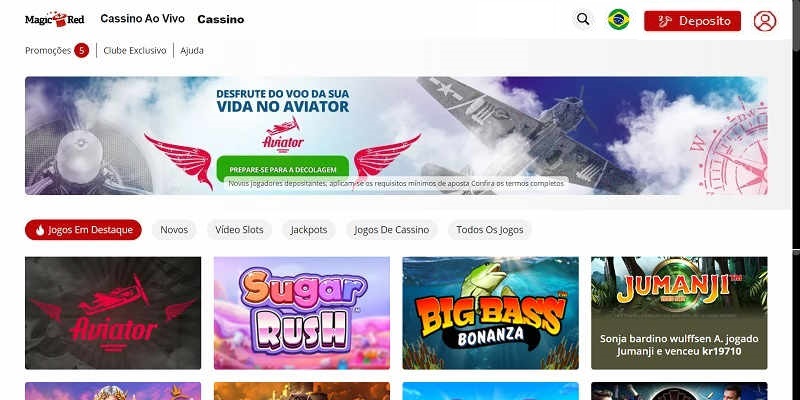Click Prepare-se Para a Decolagem button

[283, 169]
